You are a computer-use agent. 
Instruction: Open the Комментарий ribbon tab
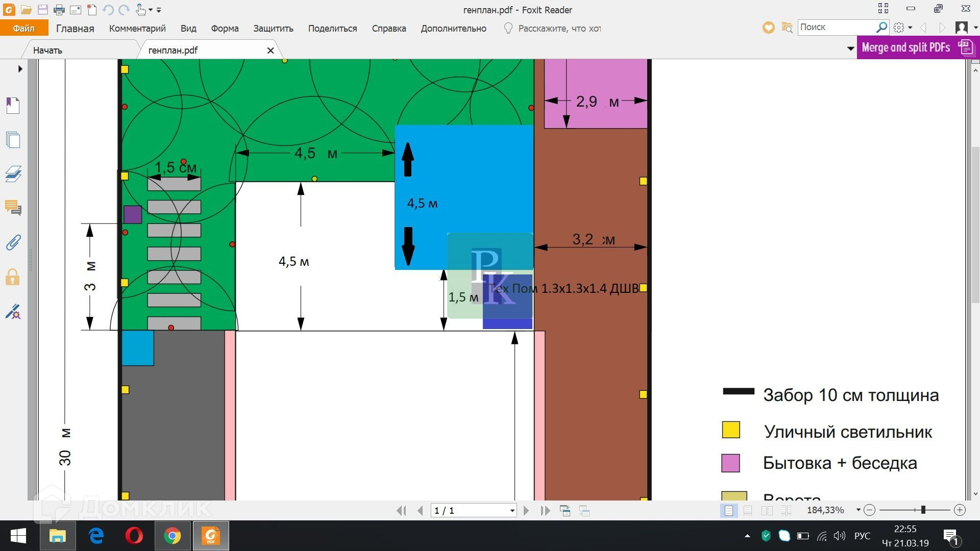point(137,29)
